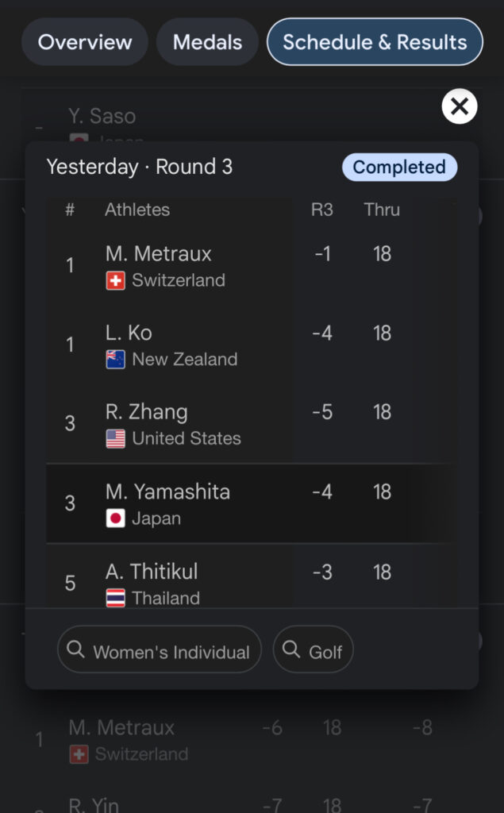The height and width of the screenshot is (813, 504).
Task: Click the Thailand flag icon
Action: click(x=116, y=598)
